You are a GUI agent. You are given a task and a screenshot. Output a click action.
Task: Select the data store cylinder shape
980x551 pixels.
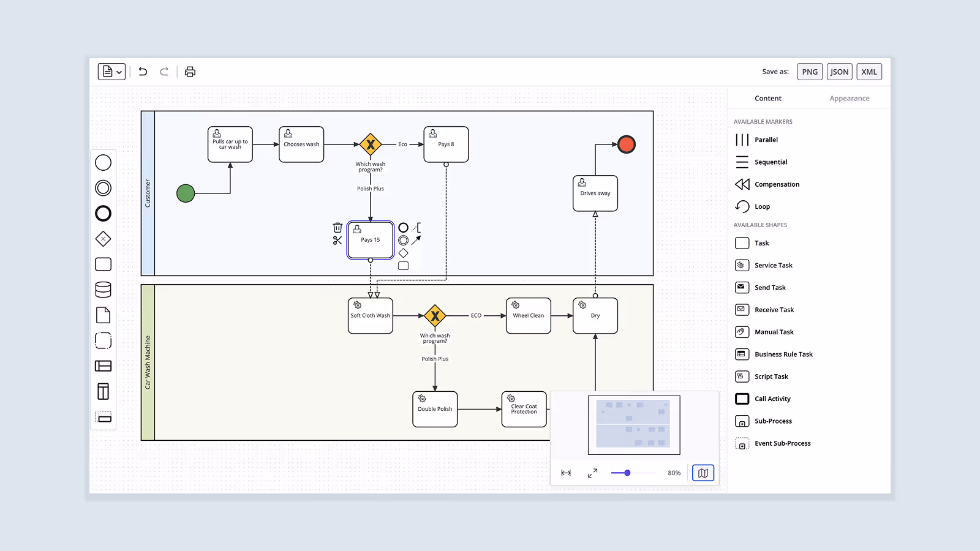104,290
